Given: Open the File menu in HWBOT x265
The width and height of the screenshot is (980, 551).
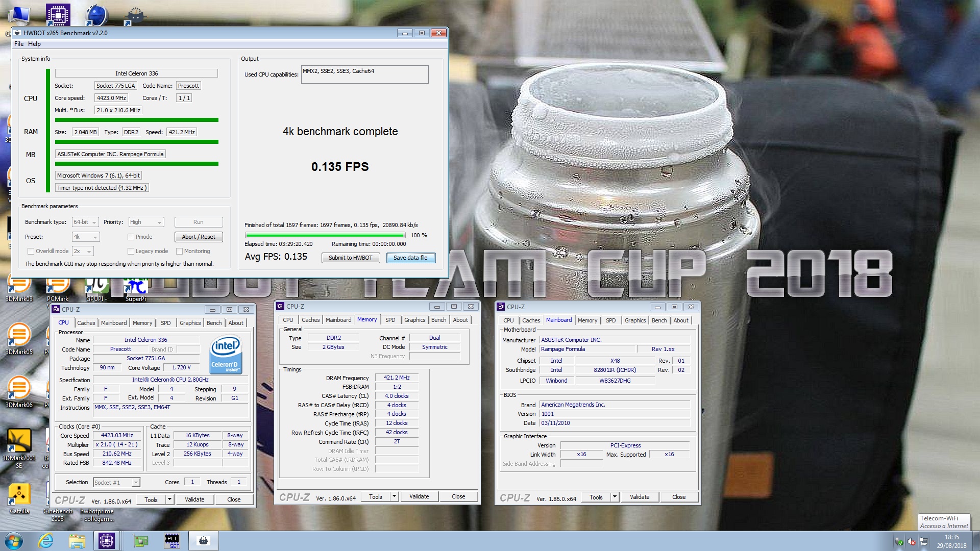Looking at the screenshot, I should (x=19, y=44).
